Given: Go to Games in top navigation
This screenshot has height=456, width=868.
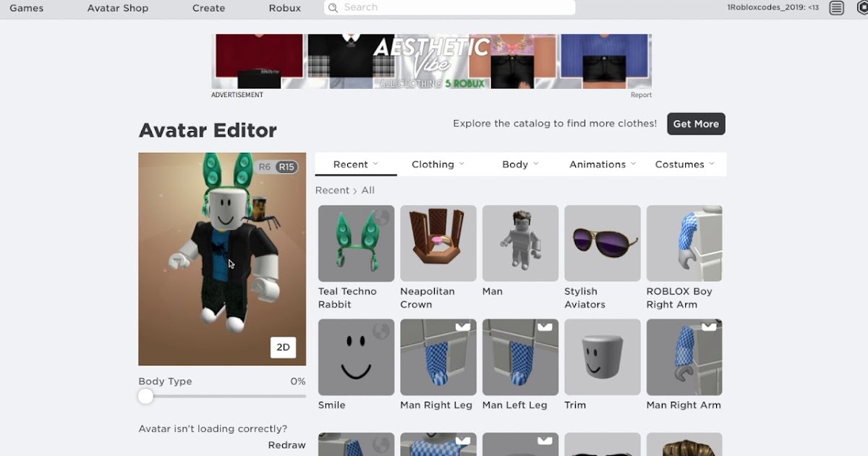Looking at the screenshot, I should click(x=27, y=8).
